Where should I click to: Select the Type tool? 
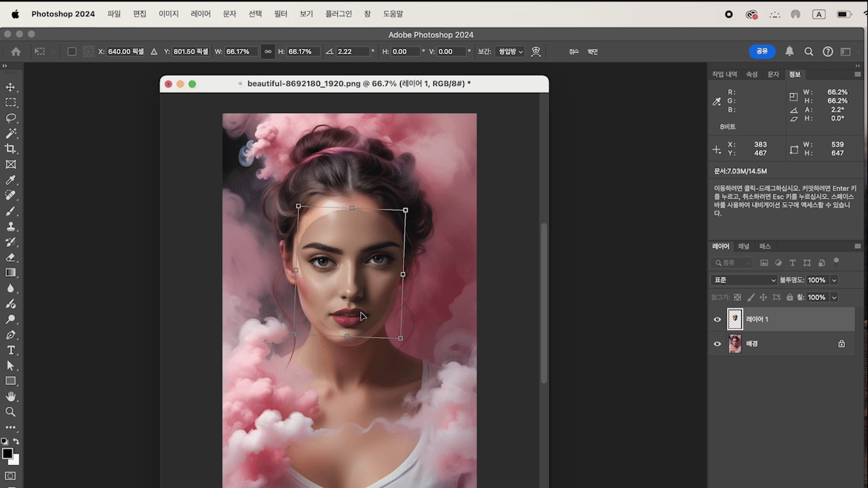[x=11, y=350]
